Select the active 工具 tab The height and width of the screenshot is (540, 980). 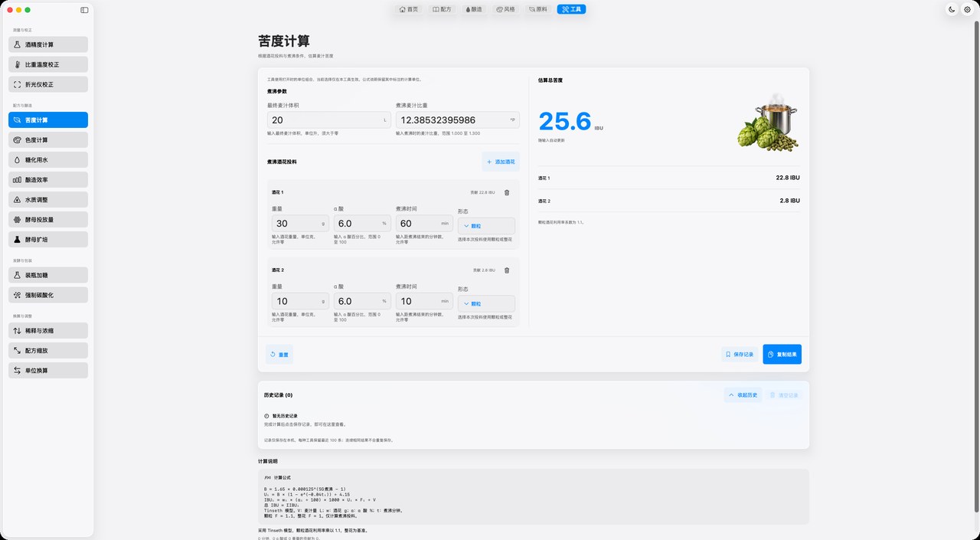pyautogui.click(x=571, y=9)
